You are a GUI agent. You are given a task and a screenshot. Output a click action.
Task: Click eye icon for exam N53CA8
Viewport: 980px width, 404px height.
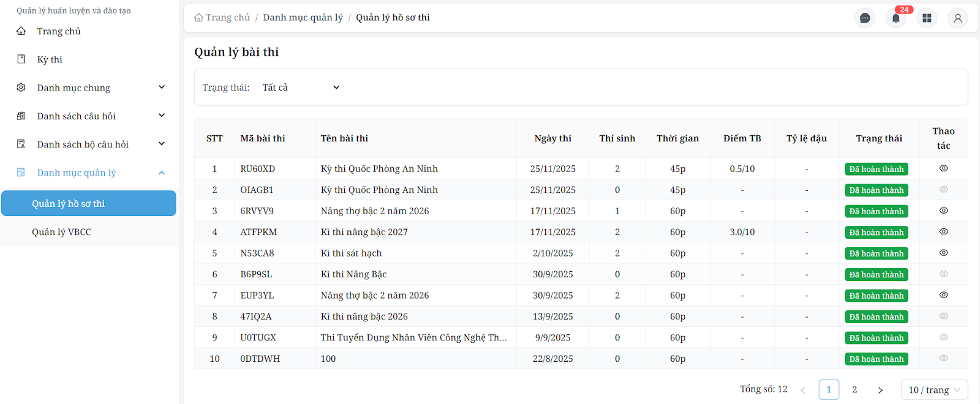943,253
